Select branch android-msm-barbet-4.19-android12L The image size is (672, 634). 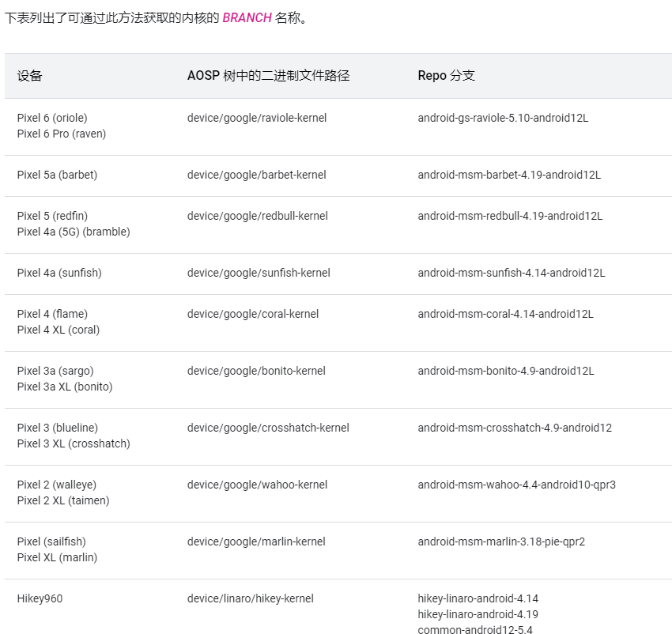click(x=509, y=175)
